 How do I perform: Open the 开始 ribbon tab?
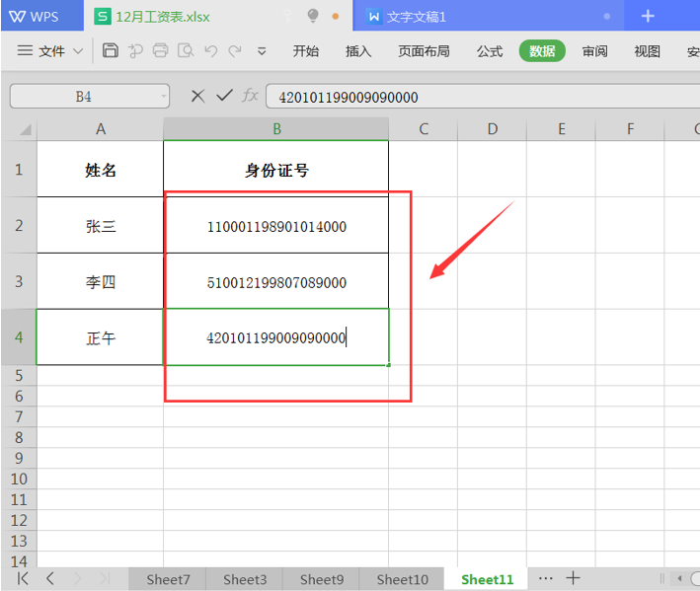306,51
